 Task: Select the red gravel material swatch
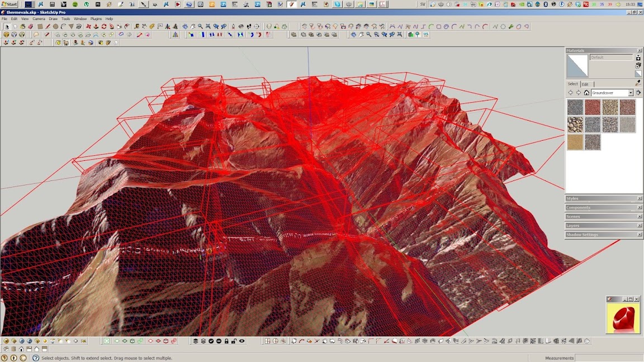coord(592,107)
